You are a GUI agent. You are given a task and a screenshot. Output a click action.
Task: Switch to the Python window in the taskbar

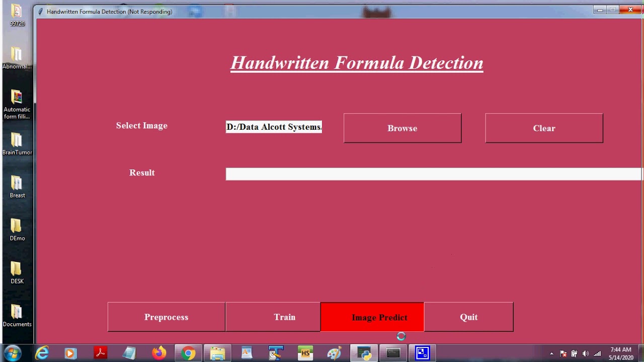click(x=364, y=353)
